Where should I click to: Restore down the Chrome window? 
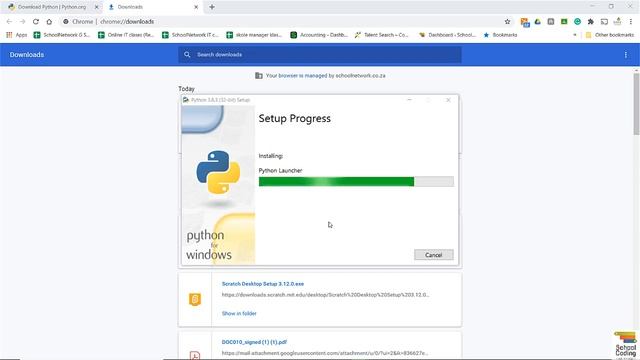(611, 6)
